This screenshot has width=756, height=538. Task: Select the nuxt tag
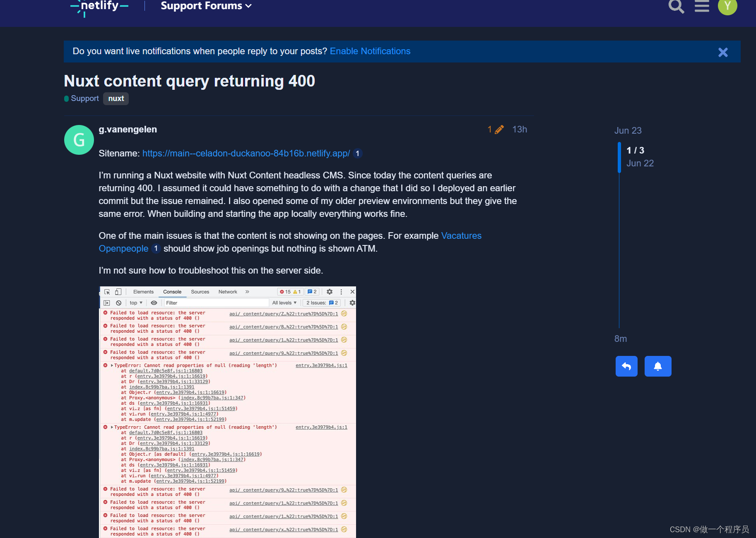point(116,98)
